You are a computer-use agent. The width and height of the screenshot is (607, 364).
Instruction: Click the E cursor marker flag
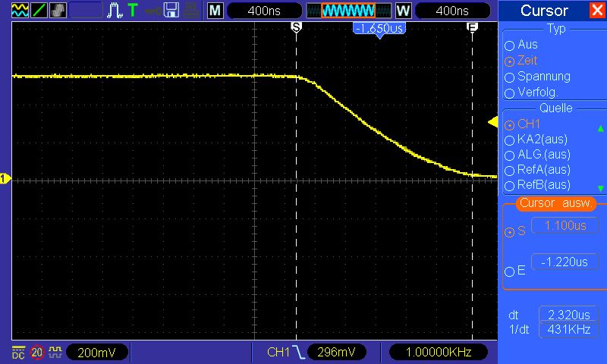pyautogui.click(x=472, y=27)
